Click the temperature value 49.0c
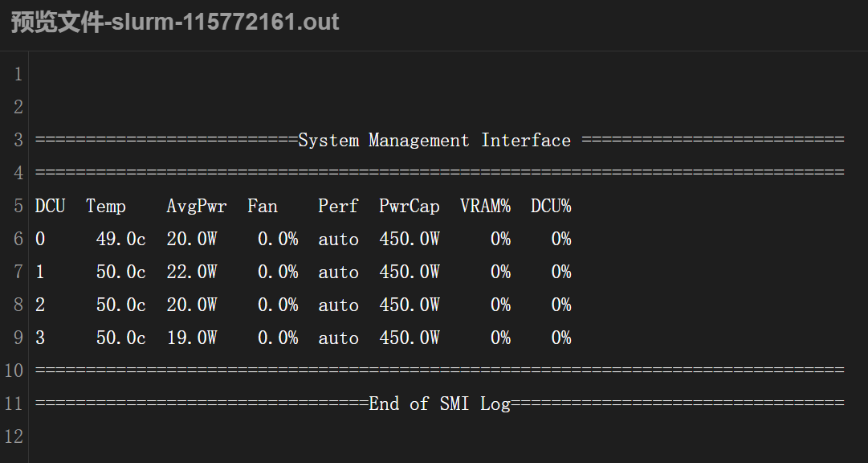This screenshot has height=463, width=868. tap(120, 239)
